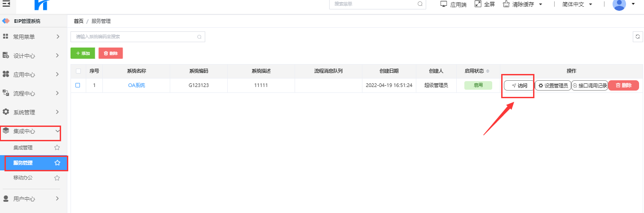This screenshot has height=213, width=644.
Task: Click the G123123 system code cell
Action: [x=198, y=85]
